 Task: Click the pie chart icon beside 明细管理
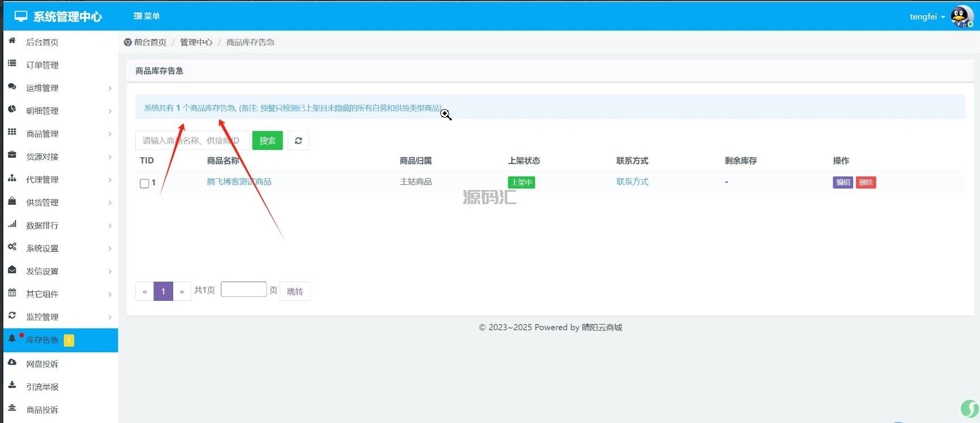click(12, 110)
